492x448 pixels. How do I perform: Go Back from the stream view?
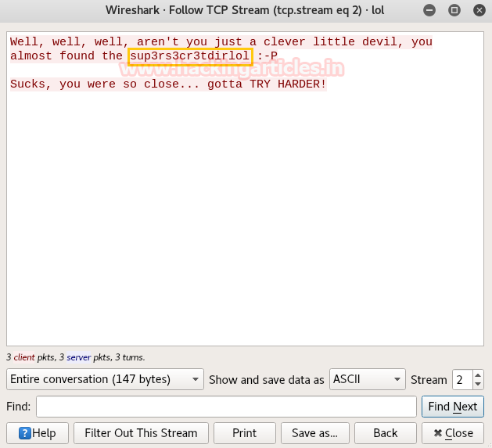[x=386, y=433]
